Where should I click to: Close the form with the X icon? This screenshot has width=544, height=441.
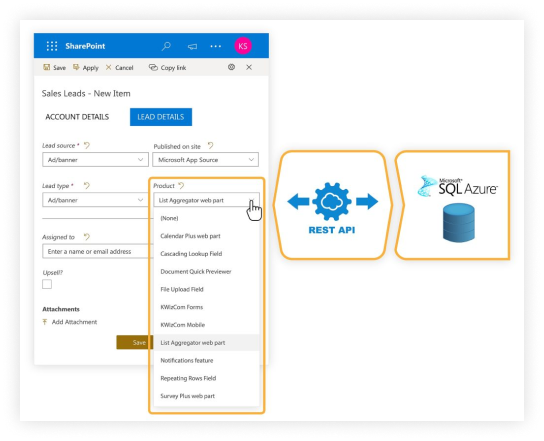pyautogui.click(x=249, y=67)
